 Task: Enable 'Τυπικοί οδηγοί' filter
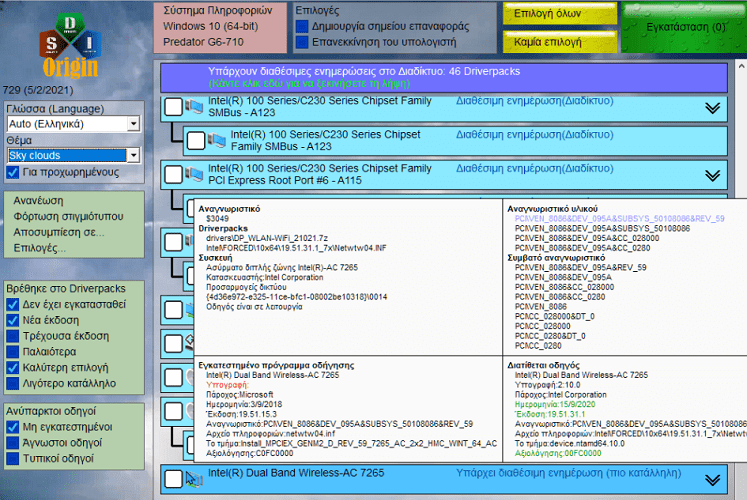tap(13, 459)
